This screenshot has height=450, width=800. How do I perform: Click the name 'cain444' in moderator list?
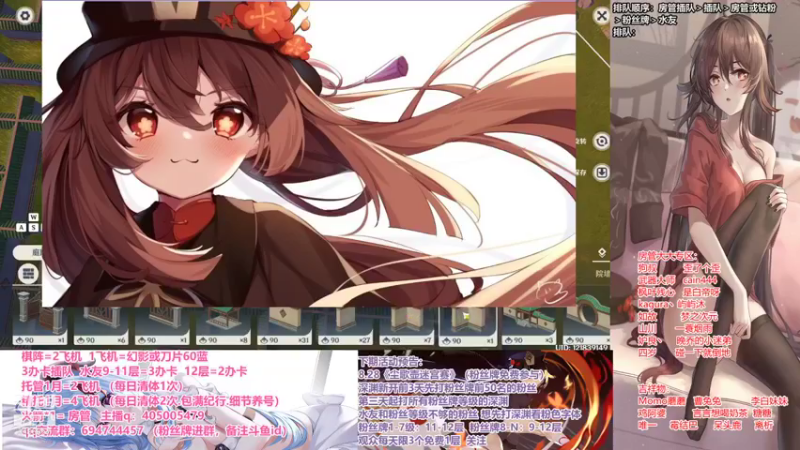coord(699,280)
